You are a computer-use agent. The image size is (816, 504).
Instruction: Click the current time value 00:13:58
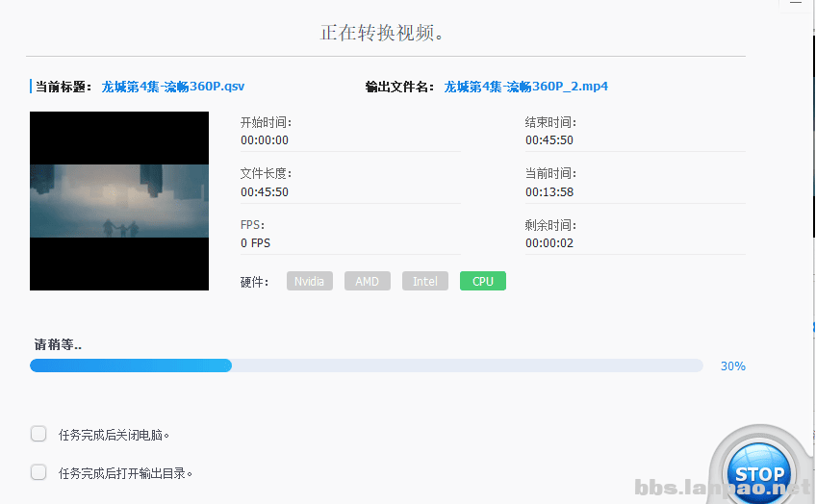click(x=549, y=192)
